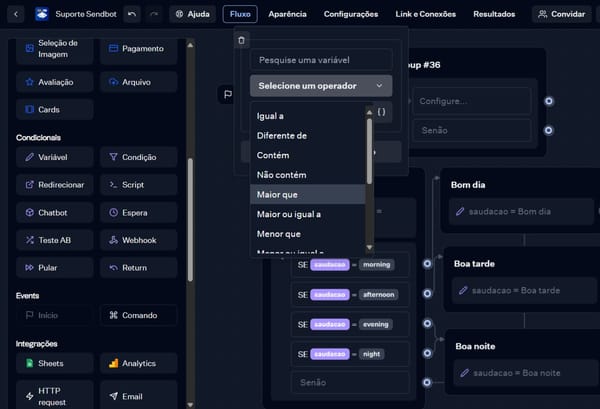This screenshot has height=409, width=600.
Task: Add an Email integration block
Action: point(139,396)
